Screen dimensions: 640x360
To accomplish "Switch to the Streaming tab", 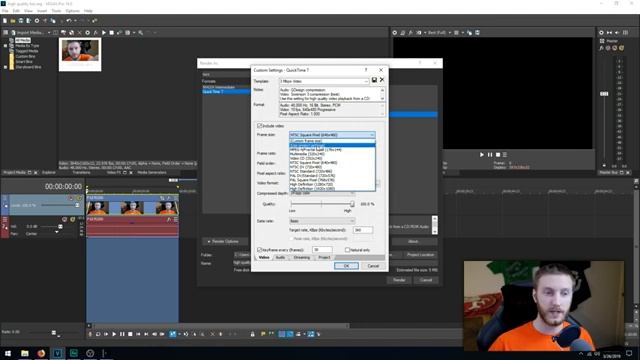I will [302, 258].
